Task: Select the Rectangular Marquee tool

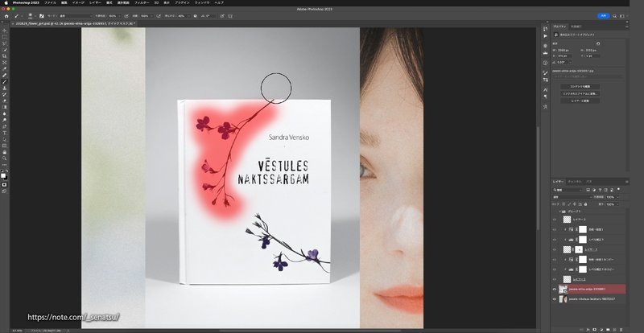Action: click(5, 37)
